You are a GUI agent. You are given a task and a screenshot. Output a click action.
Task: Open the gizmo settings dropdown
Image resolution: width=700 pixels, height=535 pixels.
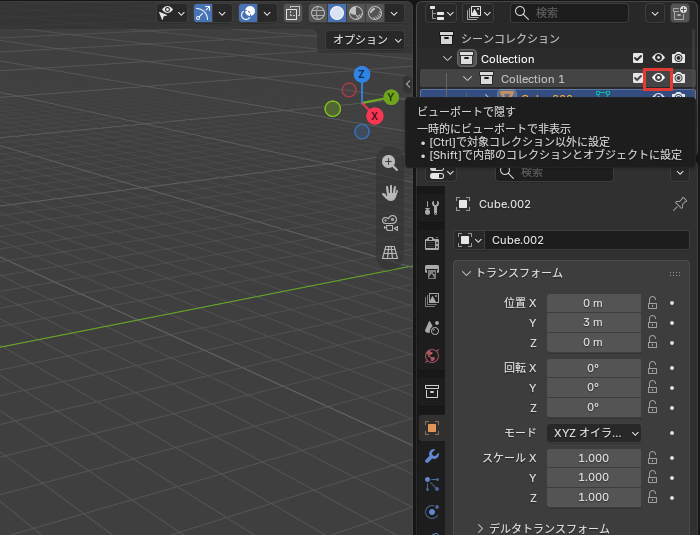tap(222, 13)
